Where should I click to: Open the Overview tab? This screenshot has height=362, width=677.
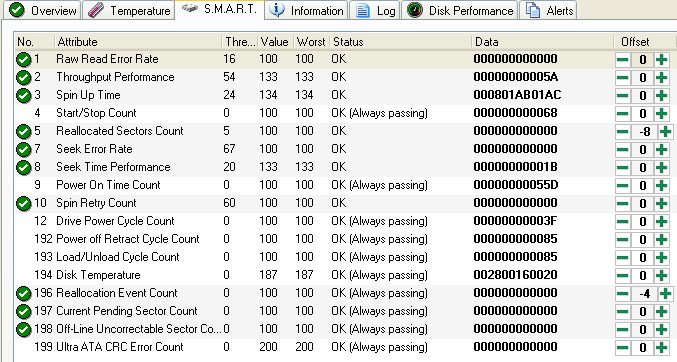(x=42, y=10)
